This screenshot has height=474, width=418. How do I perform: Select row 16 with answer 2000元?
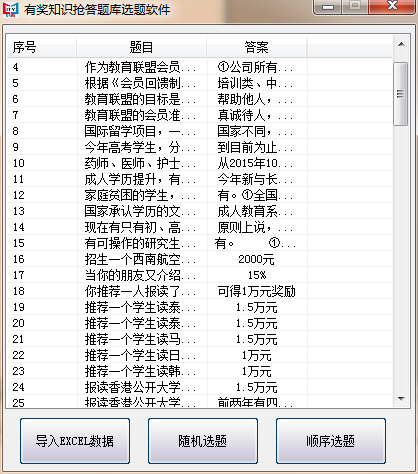[199, 259]
